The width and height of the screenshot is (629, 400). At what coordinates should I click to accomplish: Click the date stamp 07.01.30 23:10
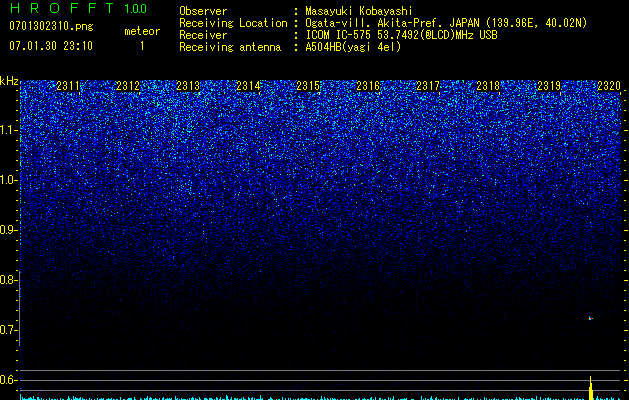point(51,46)
